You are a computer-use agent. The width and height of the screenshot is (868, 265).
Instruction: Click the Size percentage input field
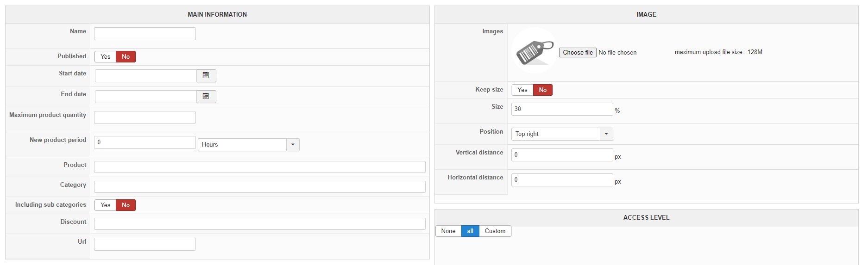tap(562, 109)
